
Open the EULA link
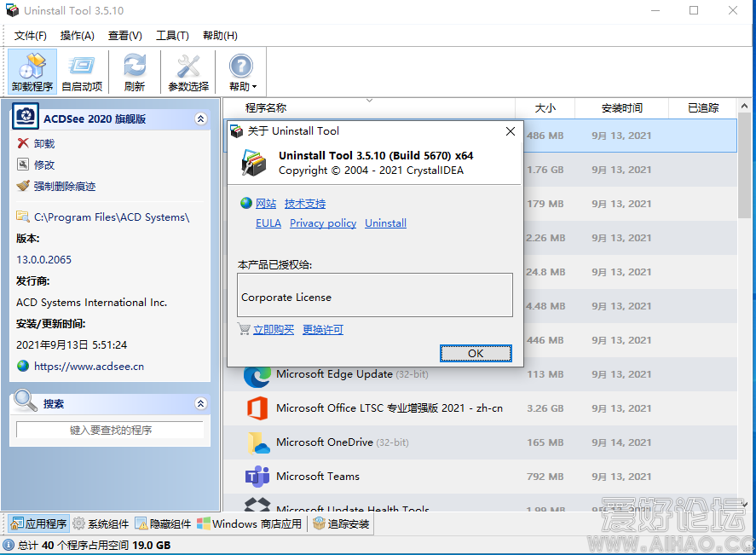[x=268, y=223]
